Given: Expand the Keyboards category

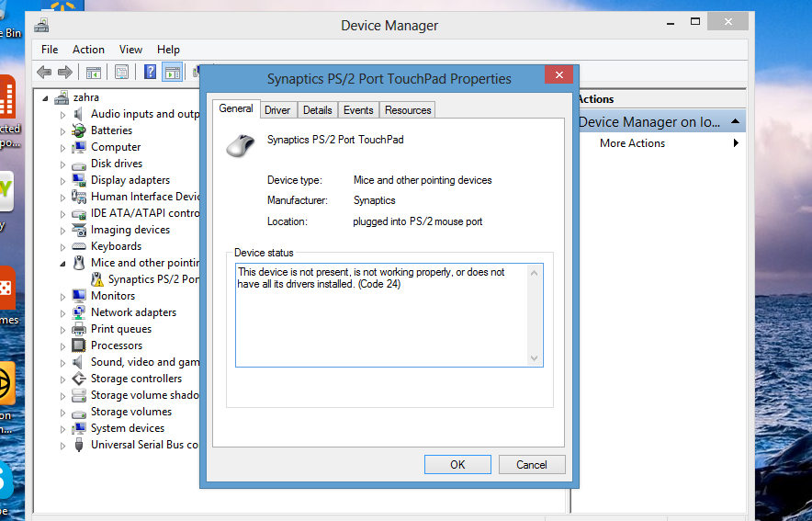Looking at the screenshot, I should [63, 246].
